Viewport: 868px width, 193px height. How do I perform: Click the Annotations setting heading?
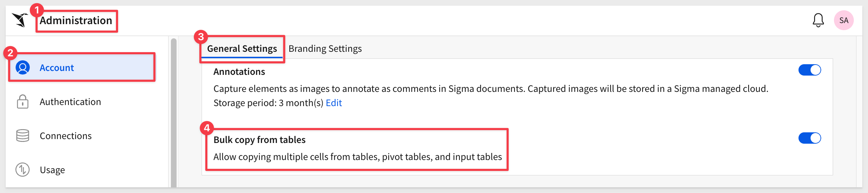pyautogui.click(x=239, y=72)
